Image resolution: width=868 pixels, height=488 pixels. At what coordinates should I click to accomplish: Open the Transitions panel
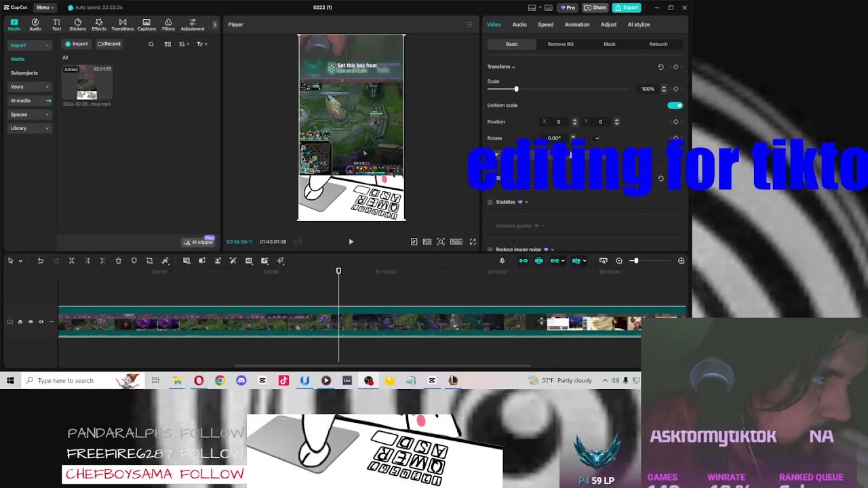click(x=123, y=24)
